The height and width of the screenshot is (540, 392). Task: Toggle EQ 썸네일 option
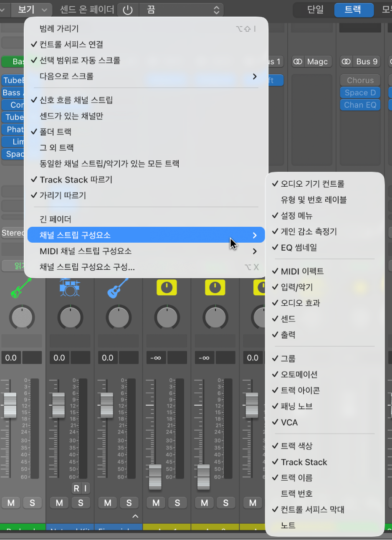(325, 247)
